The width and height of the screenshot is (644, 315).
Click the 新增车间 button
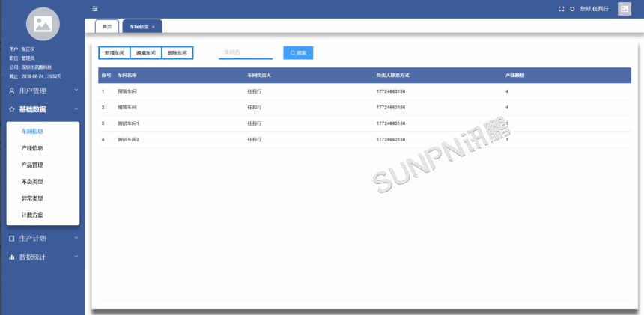click(x=114, y=53)
